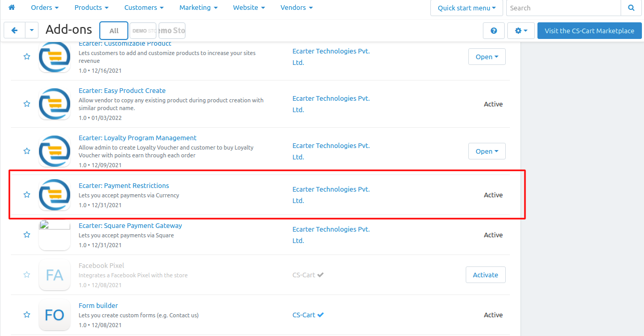This screenshot has height=336, width=644.
Task: Click the Customizable Product add-on logo
Action: click(x=55, y=57)
